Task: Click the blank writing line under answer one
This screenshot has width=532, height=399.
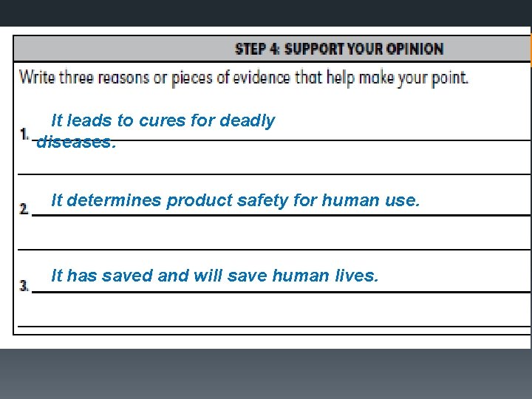Action: coord(274,174)
